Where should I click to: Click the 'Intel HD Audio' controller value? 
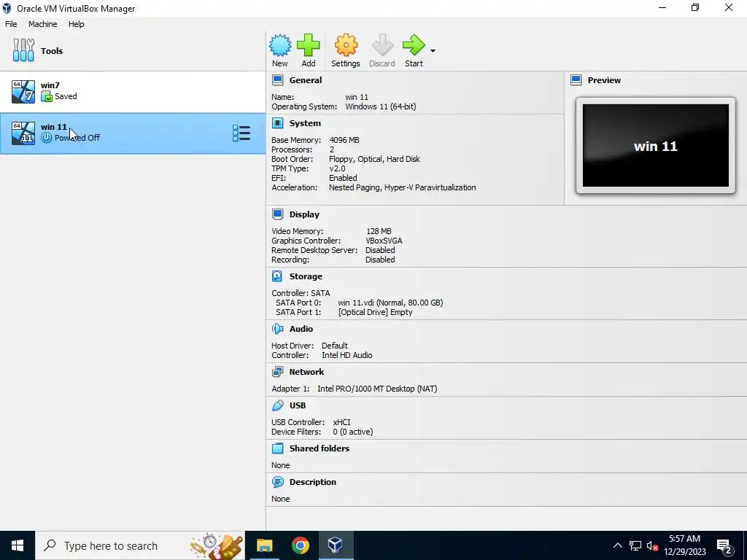click(x=347, y=355)
